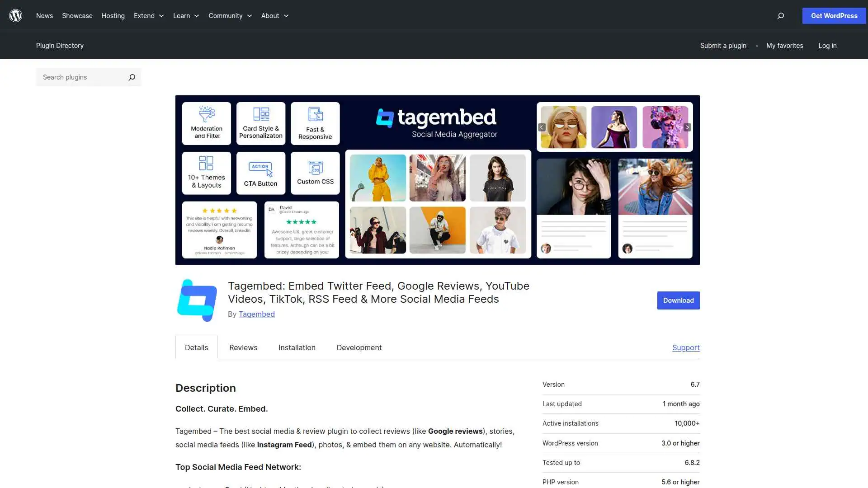868x488 pixels.
Task: Open the site search icon
Action: click(x=780, y=16)
